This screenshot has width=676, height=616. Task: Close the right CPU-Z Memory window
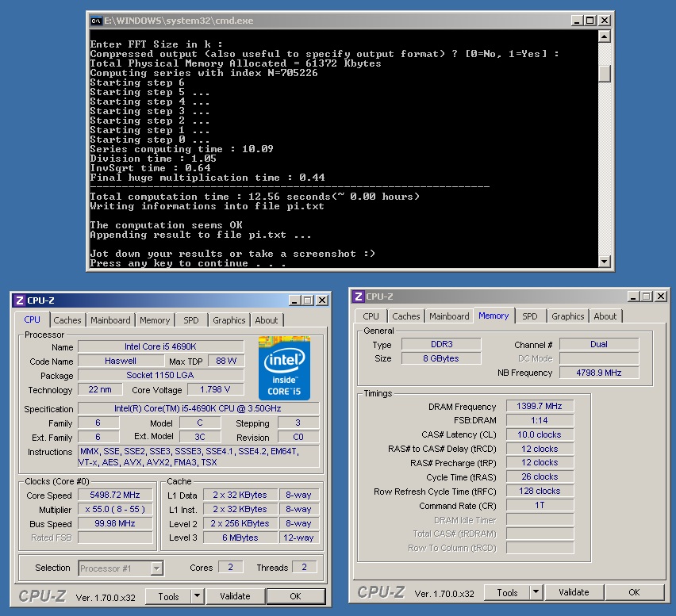661,297
